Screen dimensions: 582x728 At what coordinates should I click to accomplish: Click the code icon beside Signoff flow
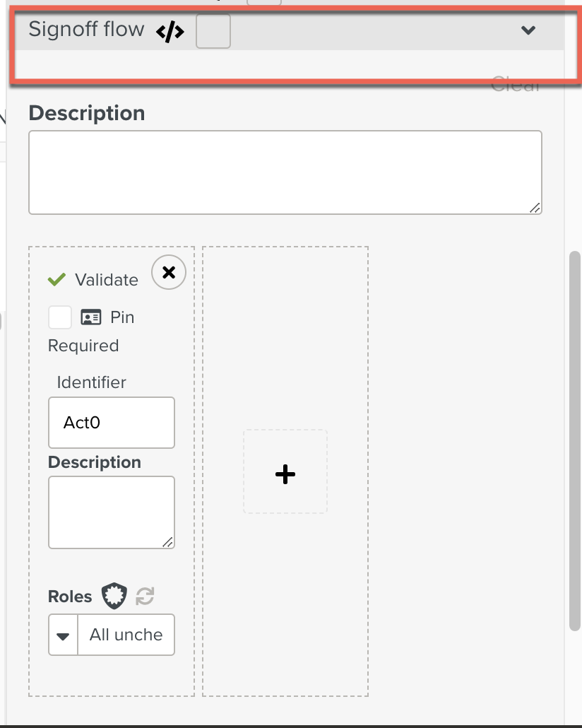point(170,32)
